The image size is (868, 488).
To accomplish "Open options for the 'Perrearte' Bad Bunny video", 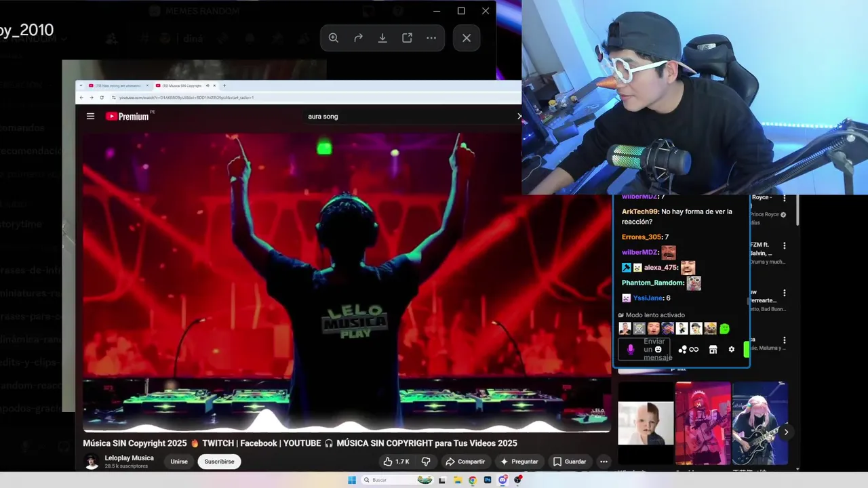I will [x=785, y=293].
